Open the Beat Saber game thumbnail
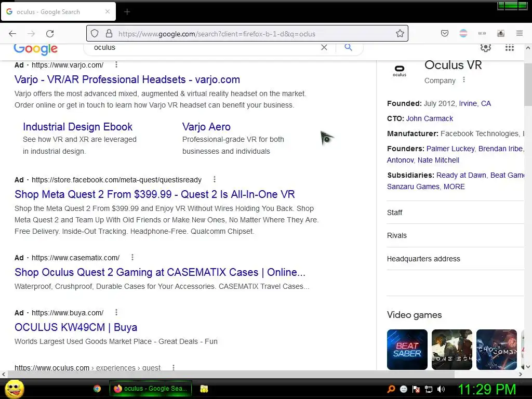 point(407,350)
